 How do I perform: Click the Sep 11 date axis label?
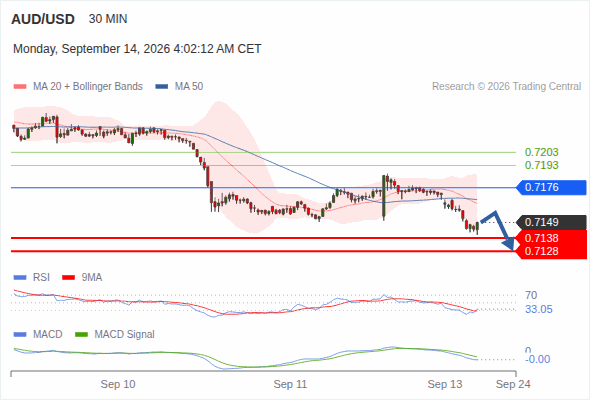click(x=290, y=384)
